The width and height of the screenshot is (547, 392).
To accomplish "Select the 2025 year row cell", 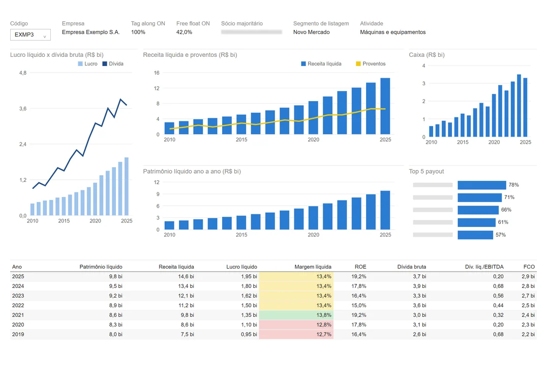I will tap(18, 277).
